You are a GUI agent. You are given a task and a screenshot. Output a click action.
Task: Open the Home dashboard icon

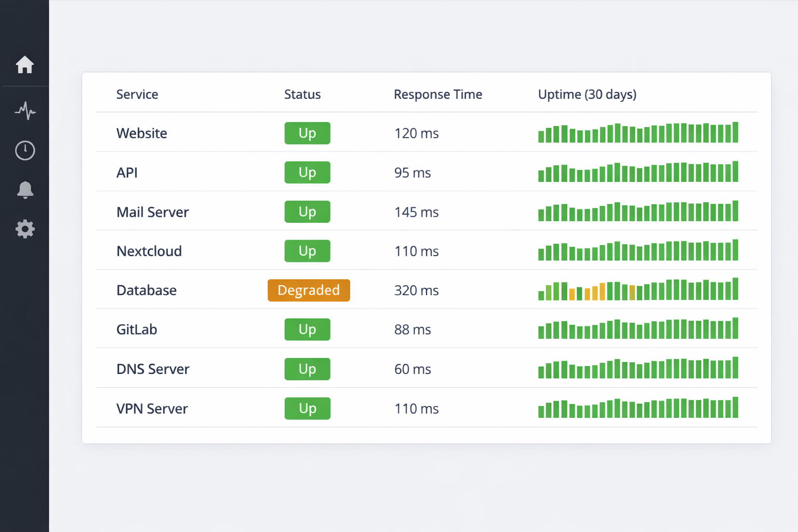pyautogui.click(x=24, y=65)
